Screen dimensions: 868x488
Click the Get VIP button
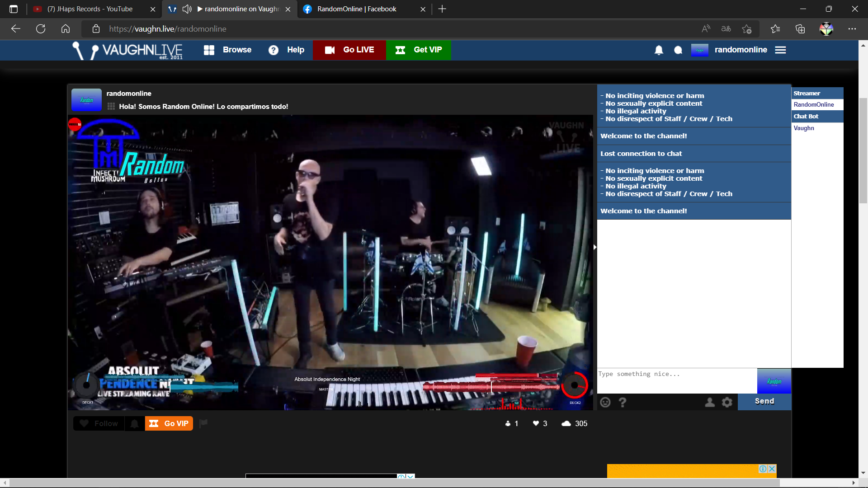tap(419, 50)
